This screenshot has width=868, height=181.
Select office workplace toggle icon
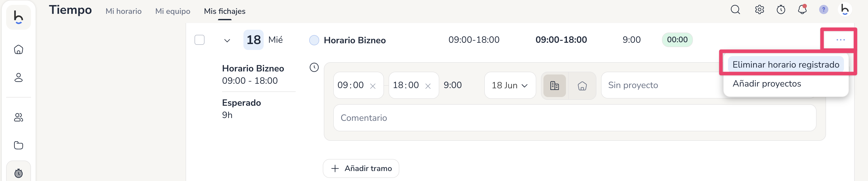point(554,86)
